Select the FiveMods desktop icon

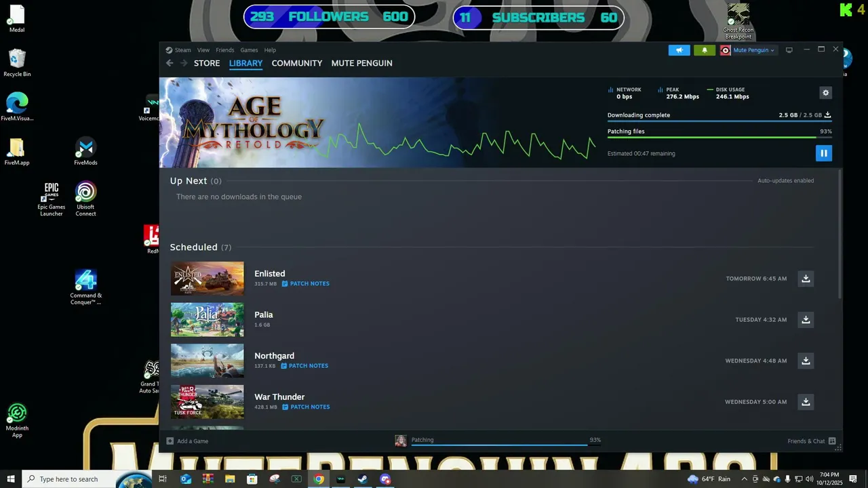[85, 152]
